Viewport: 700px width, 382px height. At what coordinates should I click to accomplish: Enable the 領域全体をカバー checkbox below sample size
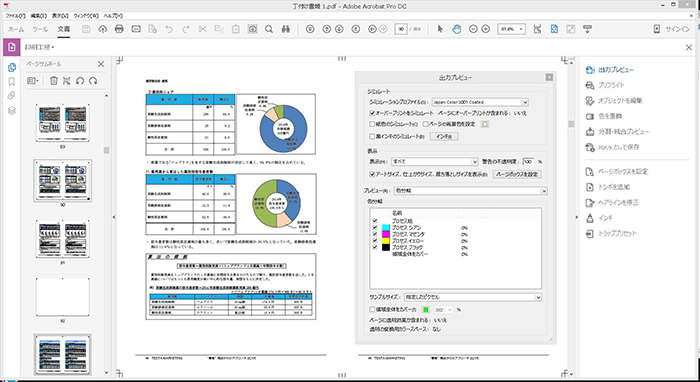click(372, 309)
